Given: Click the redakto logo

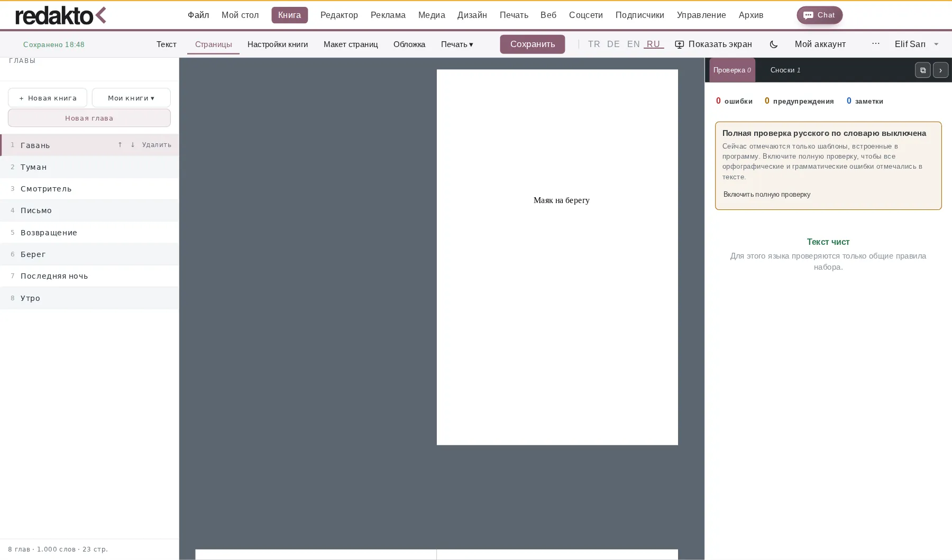Looking at the screenshot, I should point(61,15).
